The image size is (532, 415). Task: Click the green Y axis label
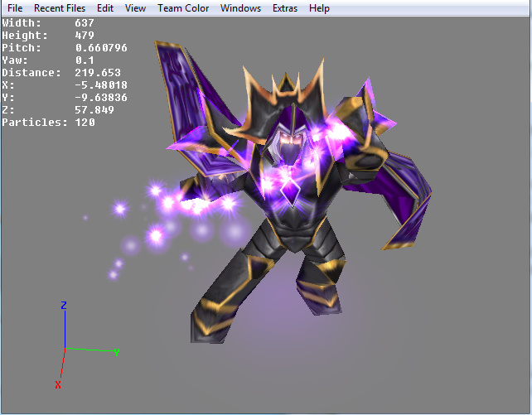tap(117, 352)
